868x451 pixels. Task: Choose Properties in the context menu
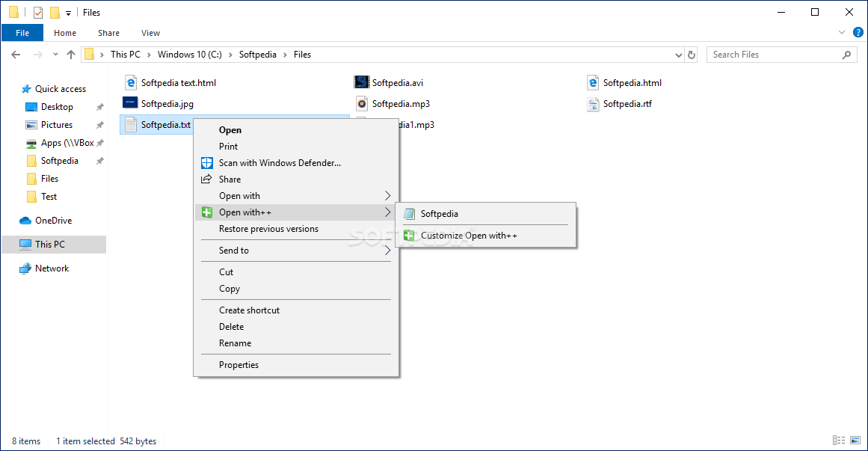[x=296, y=364]
